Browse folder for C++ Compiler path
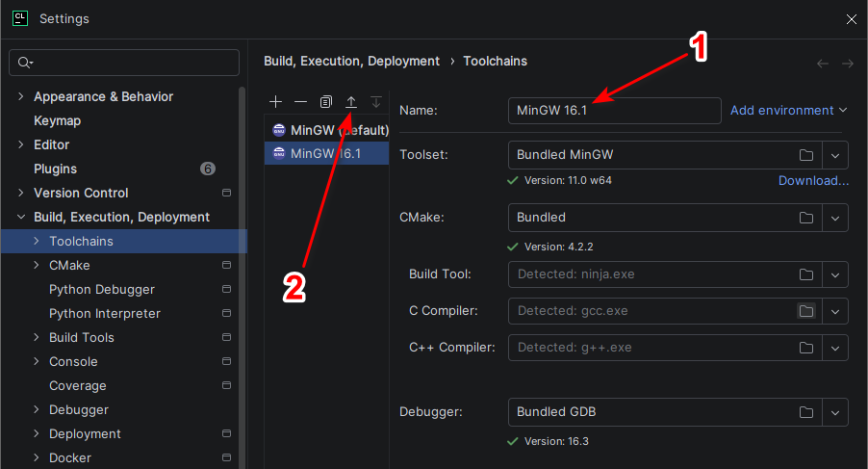Image resolution: width=868 pixels, height=469 pixels. (806, 348)
